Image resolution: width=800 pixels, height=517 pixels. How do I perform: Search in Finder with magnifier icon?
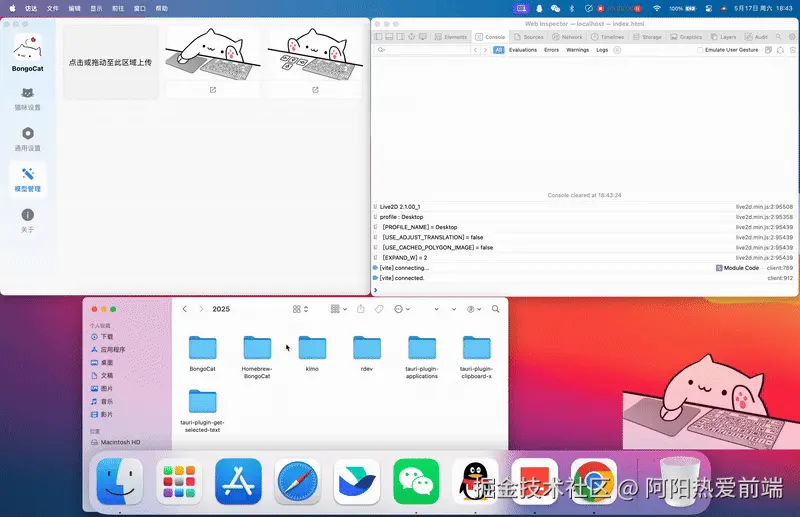pos(495,309)
